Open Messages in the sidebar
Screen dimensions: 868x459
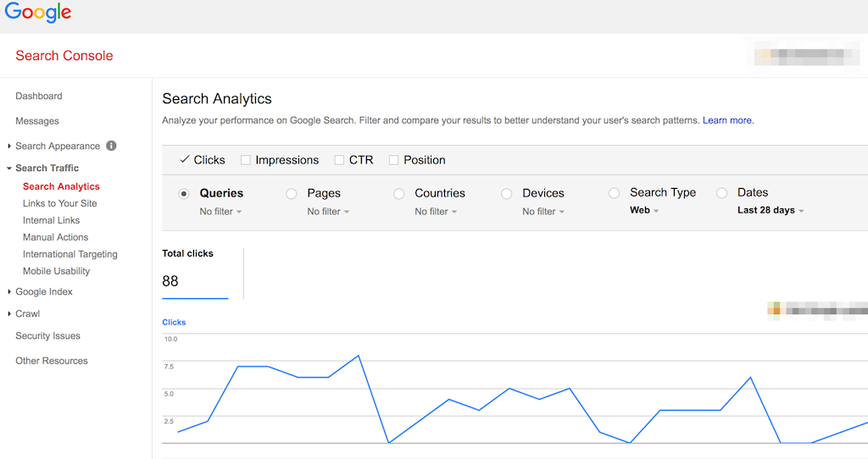[37, 121]
